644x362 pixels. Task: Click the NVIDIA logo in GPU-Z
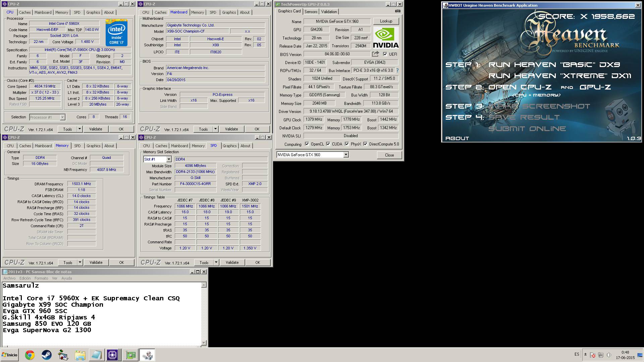point(386,38)
